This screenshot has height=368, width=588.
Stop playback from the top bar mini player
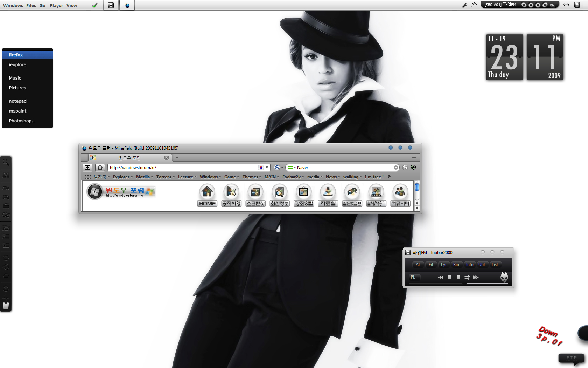[x=538, y=5]
